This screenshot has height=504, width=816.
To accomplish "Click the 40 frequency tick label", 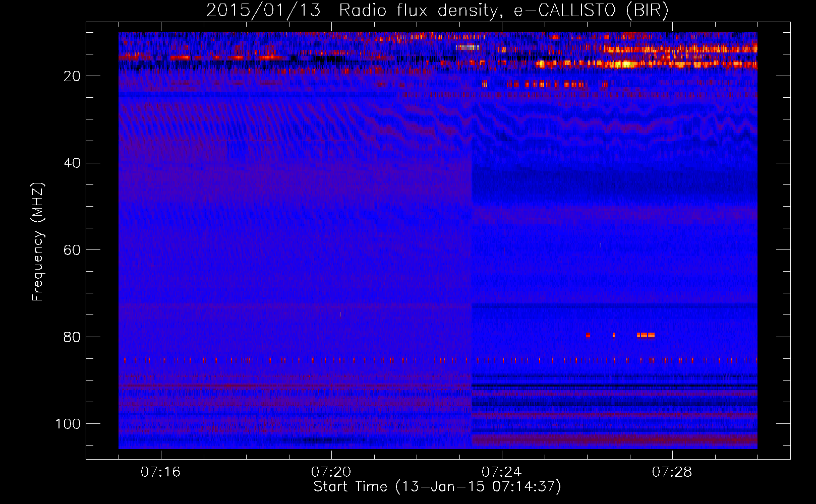I will [x=72, y=163].
